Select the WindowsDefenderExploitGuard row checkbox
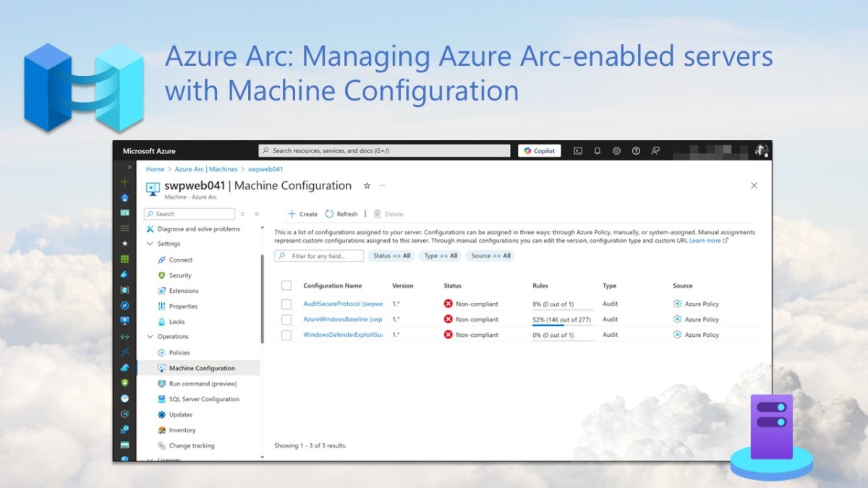 click(286, 335)
